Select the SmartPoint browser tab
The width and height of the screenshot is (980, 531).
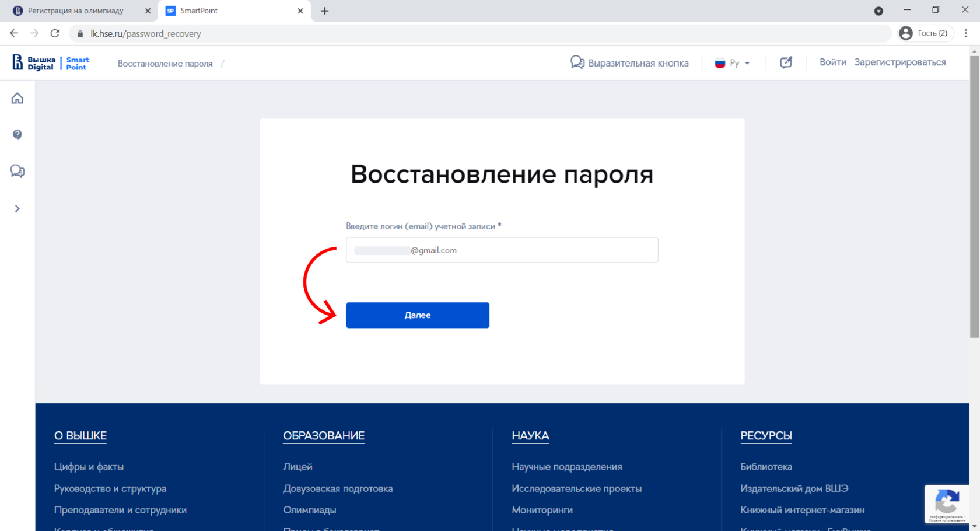233,11
